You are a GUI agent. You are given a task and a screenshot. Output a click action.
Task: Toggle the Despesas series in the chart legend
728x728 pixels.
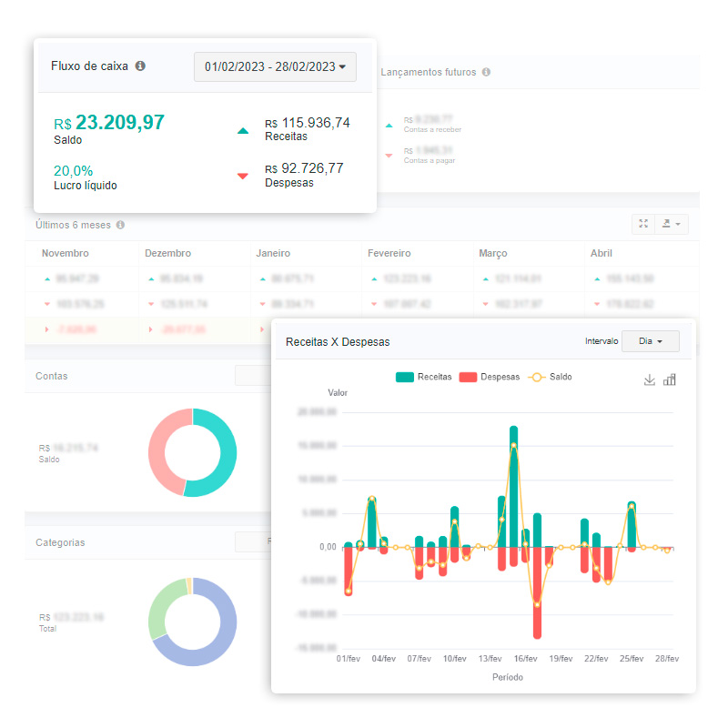[x=489, y=377]
